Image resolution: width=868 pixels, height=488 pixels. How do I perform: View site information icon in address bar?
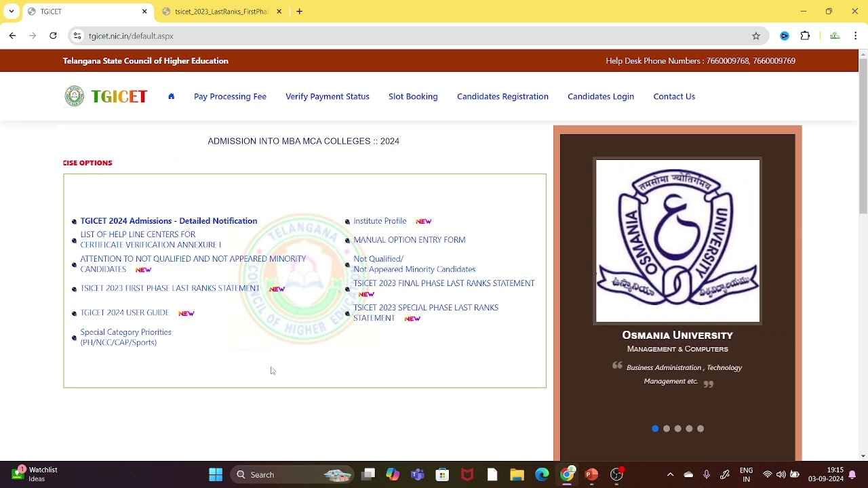point(77,36)
